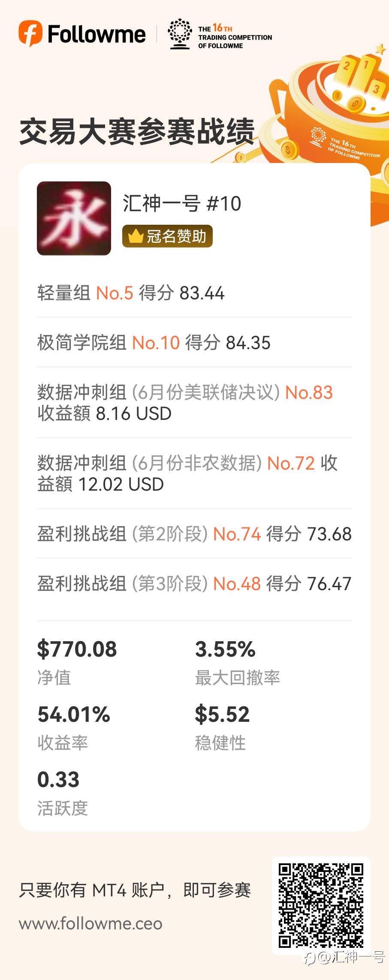Viewport: 389px width, 980px height.
Task: Click the $770.08 净值 figure
Action: click(x=77, y=649)
